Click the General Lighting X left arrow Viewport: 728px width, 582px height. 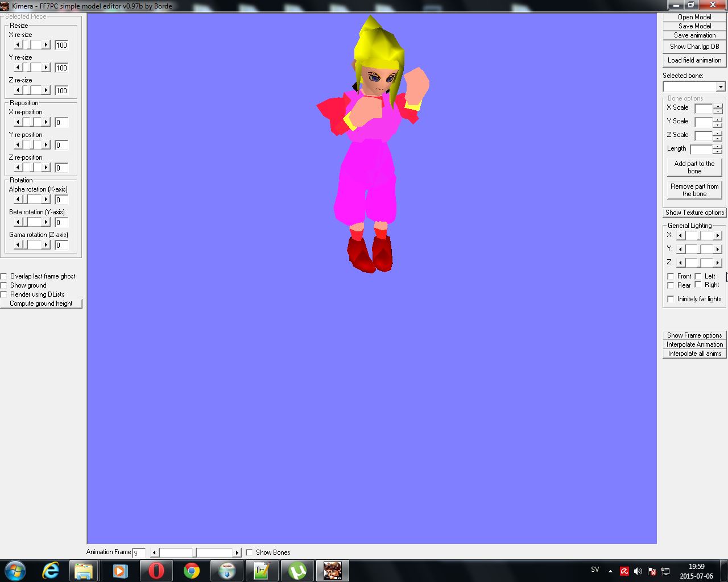point(680,235)
